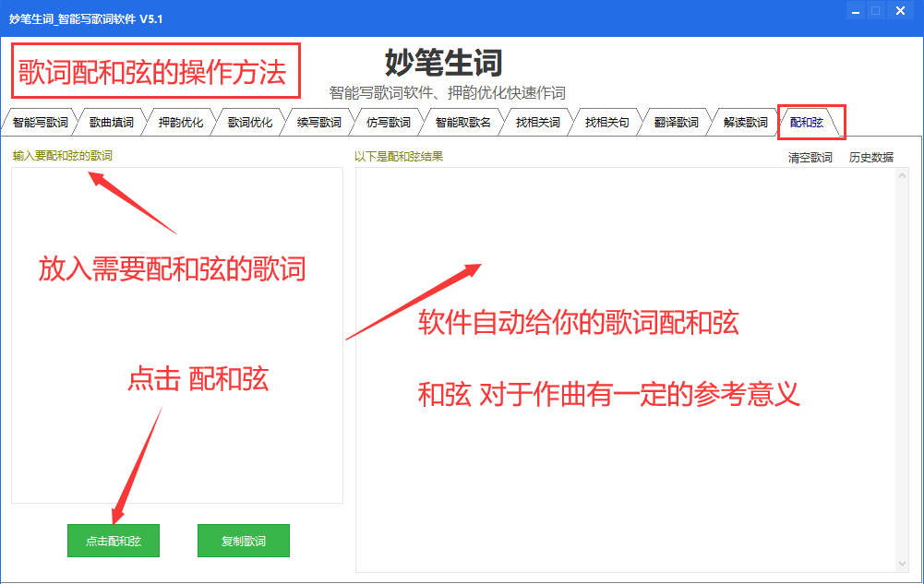924x584 pixels.
Task: Switch to the 找相关句 tab
Action: pyautogui.click(x=606, y=123)
